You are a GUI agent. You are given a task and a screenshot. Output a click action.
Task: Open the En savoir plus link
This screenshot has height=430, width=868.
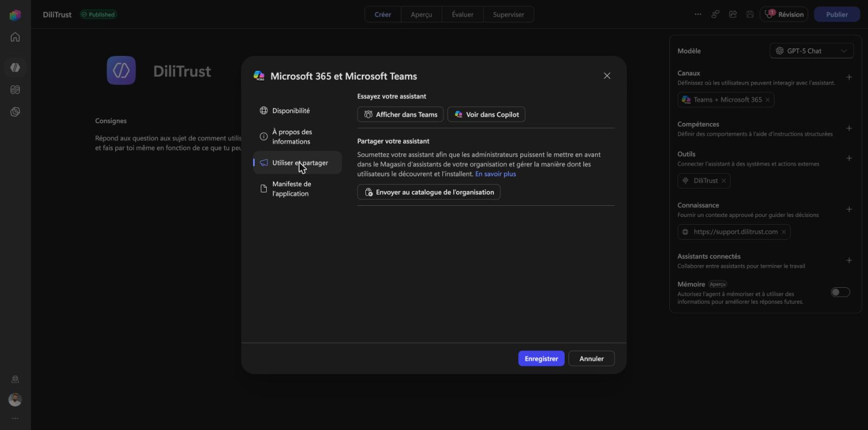pyautogui.click(x=495, y=174)
